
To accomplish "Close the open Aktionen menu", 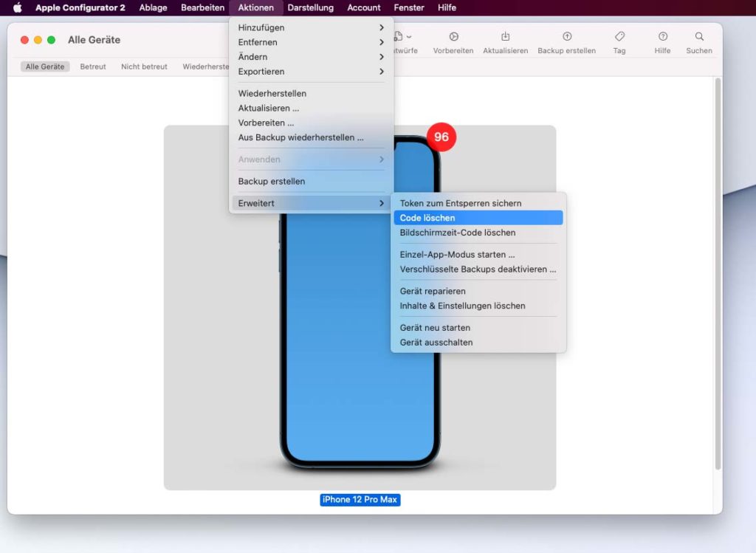I will click(x=255, y=7).
